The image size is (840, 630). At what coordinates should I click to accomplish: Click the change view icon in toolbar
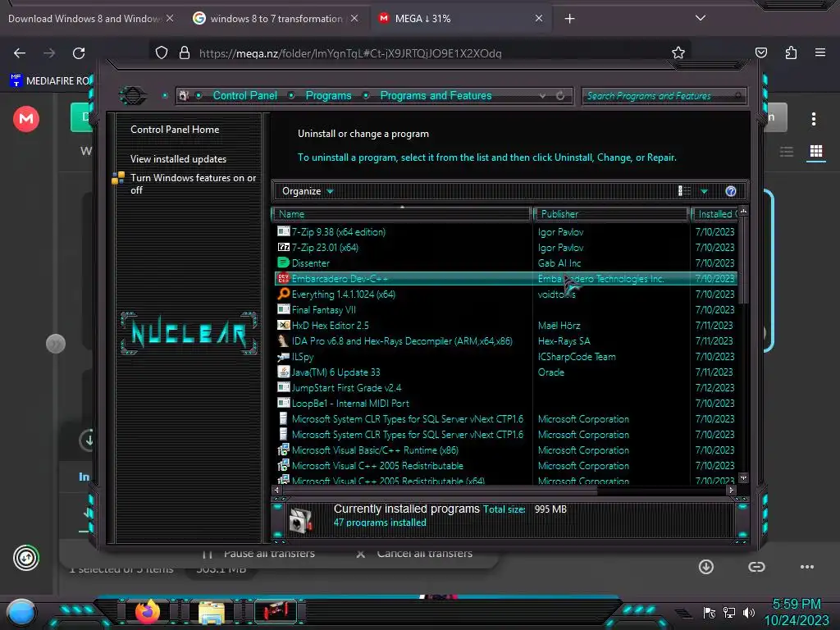coord(684,190)
